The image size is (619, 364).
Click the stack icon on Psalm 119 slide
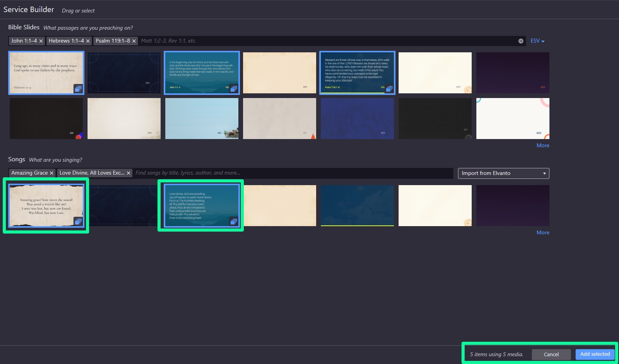[389, 89]
